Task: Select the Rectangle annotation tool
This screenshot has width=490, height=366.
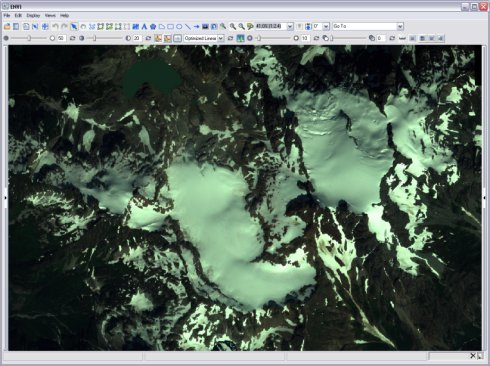Action: [x=170, y=26]
